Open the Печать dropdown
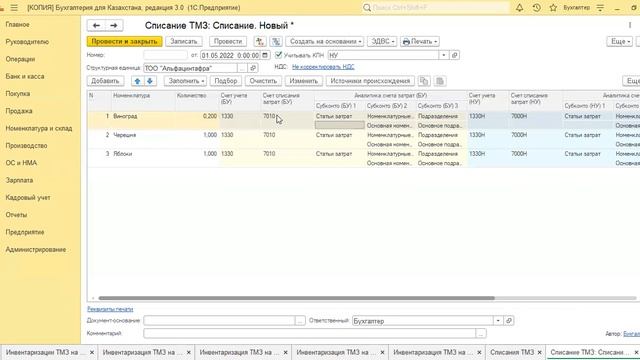640x360 pixels. pos(420,42)
